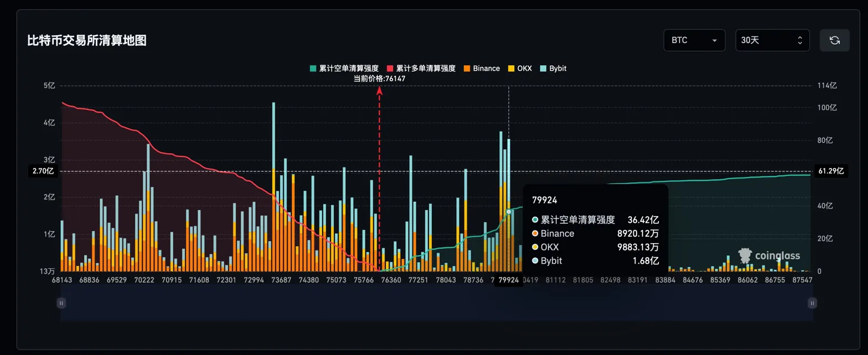Click the highlighted 79924 label on the price axis
This screenshot has width=868, height=355.
[x=509, y=280]
